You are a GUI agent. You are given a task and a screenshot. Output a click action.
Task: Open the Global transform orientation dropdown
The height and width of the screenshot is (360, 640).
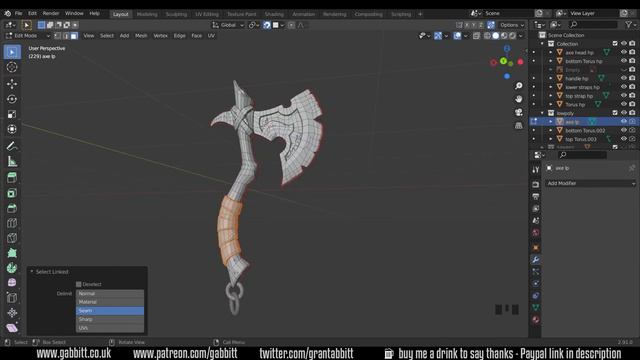tap(228, 25)
